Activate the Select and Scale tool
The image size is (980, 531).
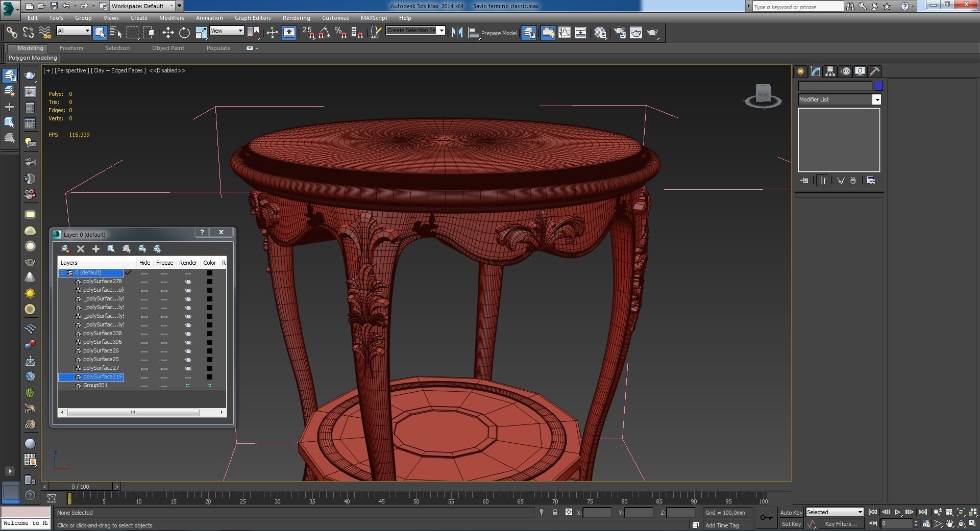coord(201,33)
